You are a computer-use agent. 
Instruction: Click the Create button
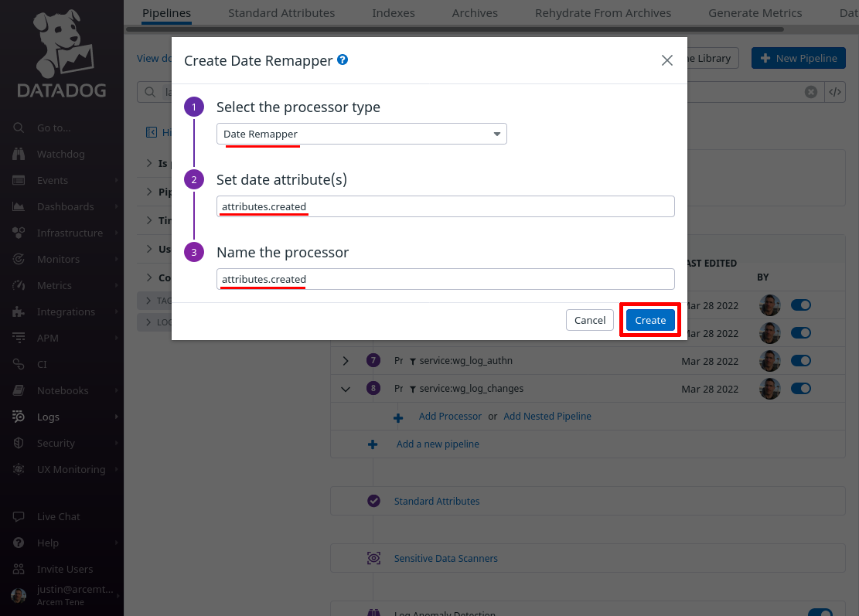650,320
